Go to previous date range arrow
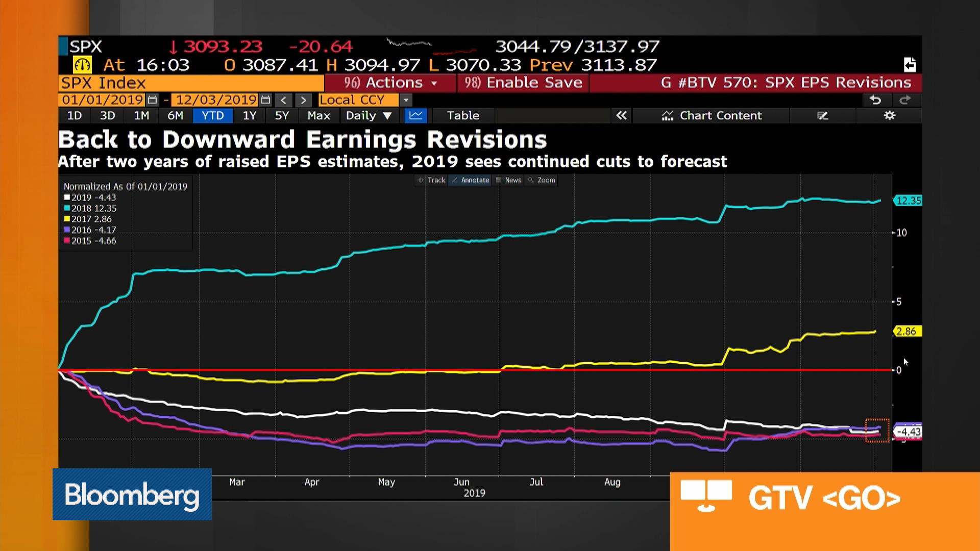 pos(284,100)
